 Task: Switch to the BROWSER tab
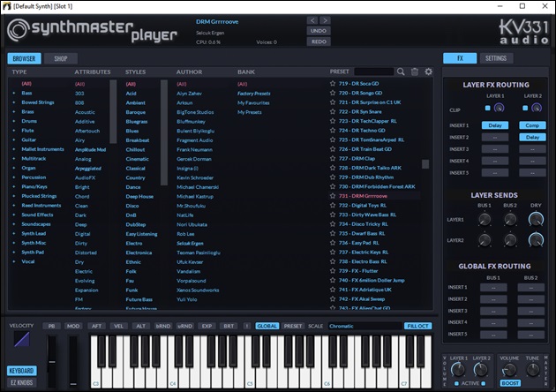point(24,58)
